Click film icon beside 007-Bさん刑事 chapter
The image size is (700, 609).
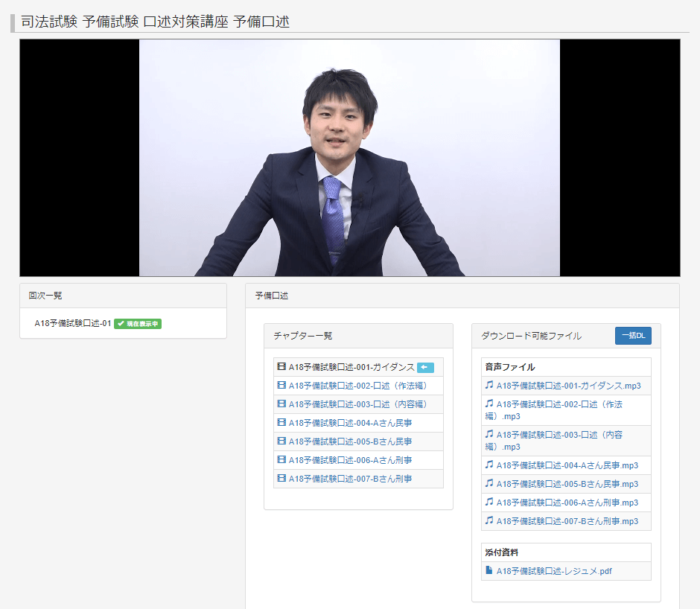(281, 479)
